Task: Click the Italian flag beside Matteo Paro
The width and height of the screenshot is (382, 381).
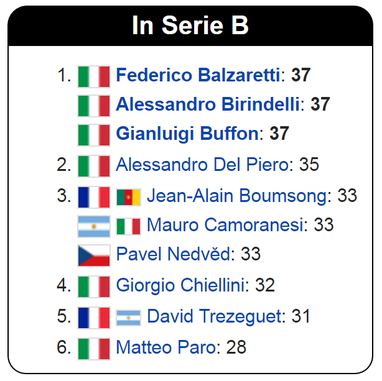Action: pyautogui.click(x=94, y=349)
